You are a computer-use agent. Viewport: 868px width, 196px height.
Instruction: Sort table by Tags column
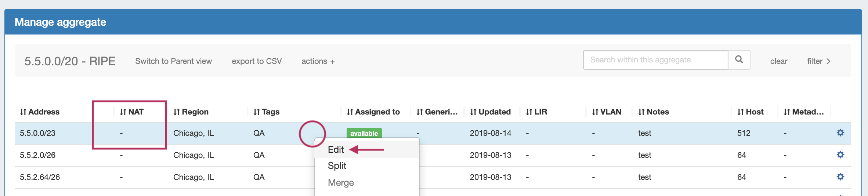[267, 112]
